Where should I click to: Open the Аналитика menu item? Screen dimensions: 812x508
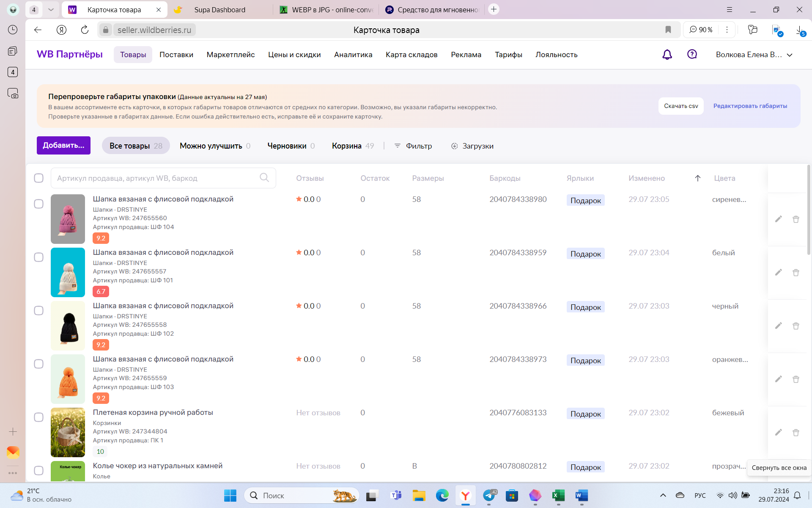coord(353,55)
